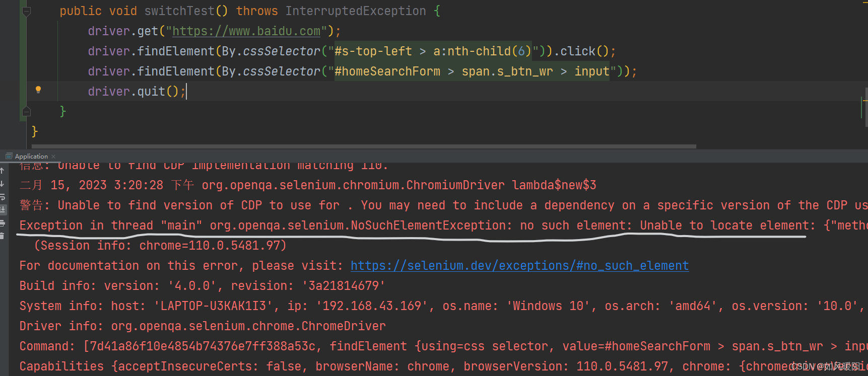Viewport: 868px width, 376px height.
Task: Click 'switchTest' method name
Action: 180,11
